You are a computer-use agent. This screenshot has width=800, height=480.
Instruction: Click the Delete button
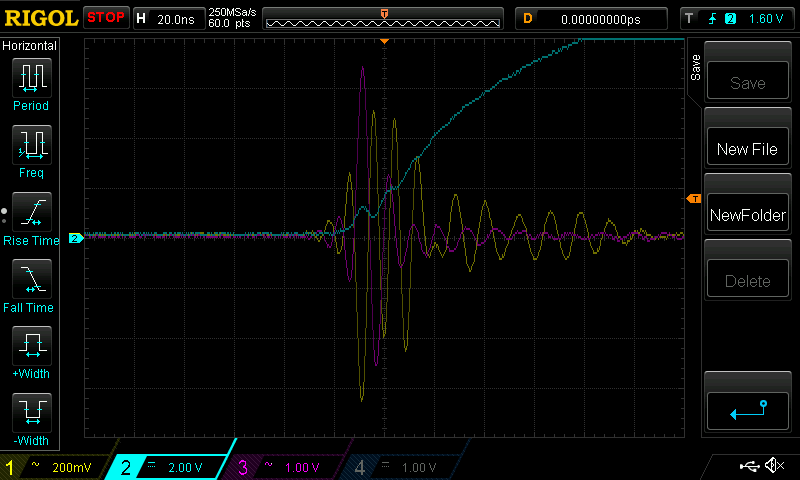[747, 279]
